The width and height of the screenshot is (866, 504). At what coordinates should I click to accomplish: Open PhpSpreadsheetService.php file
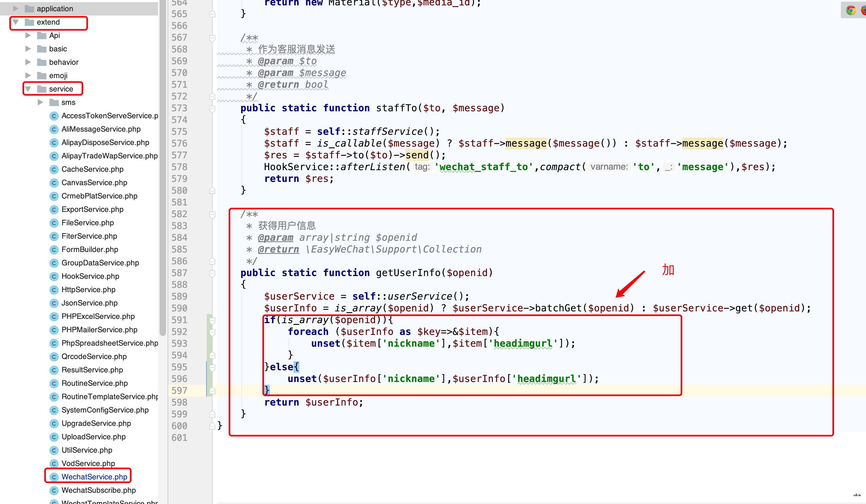tap(110, 343)
